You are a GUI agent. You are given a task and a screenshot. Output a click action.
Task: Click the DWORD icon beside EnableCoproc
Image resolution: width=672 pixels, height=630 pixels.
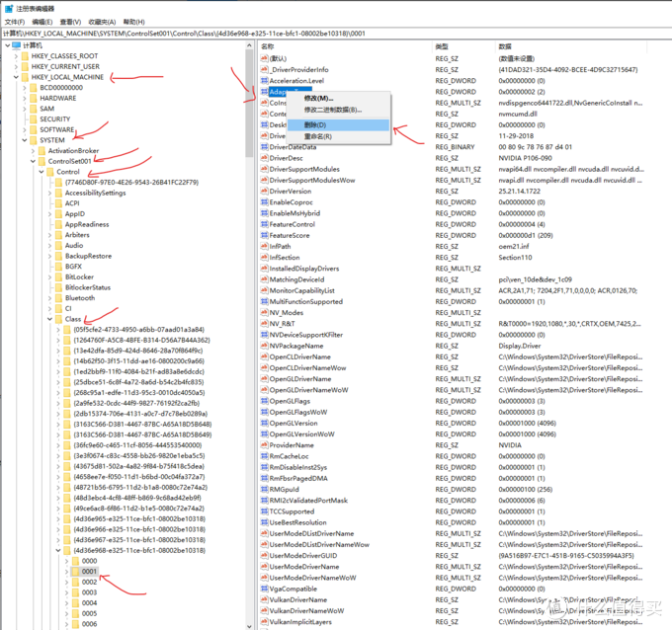(265, 202)
